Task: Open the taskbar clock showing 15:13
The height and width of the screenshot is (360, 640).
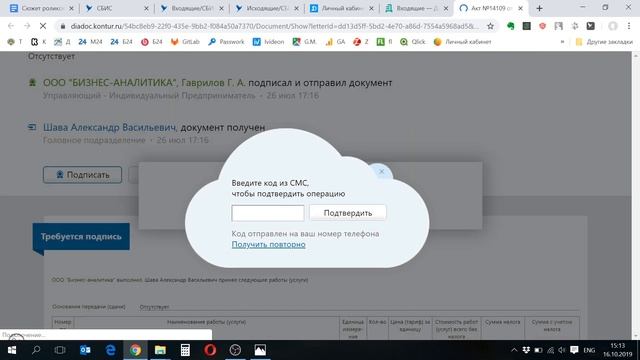Action: pos(618,350)
